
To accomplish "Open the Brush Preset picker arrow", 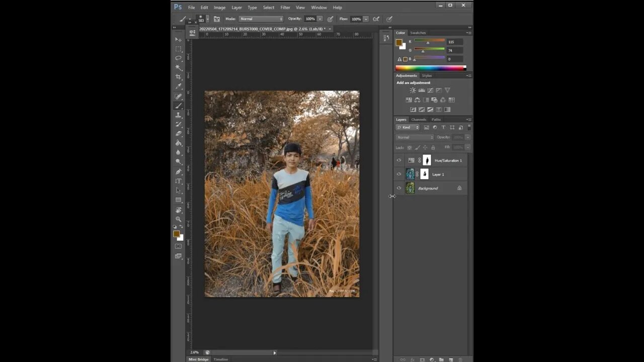I will tap(207, 19).
